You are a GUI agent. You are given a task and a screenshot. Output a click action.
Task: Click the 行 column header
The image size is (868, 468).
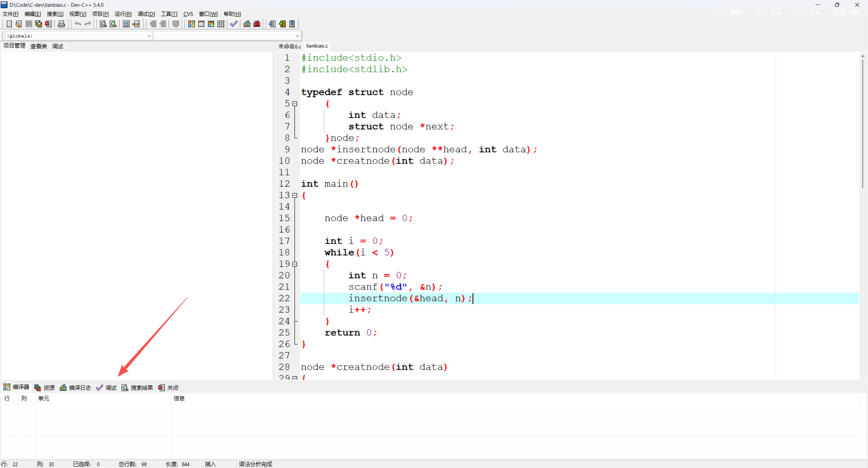10,398
